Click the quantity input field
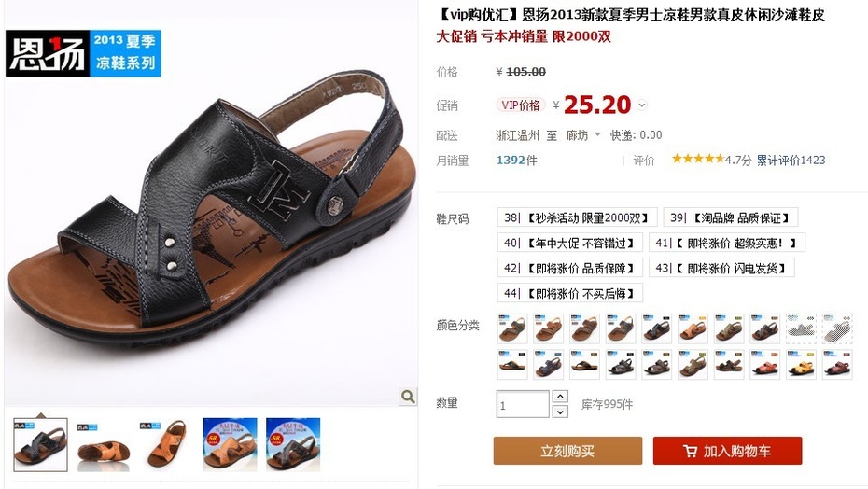This screenshot has width=868, height=489. 523,404
